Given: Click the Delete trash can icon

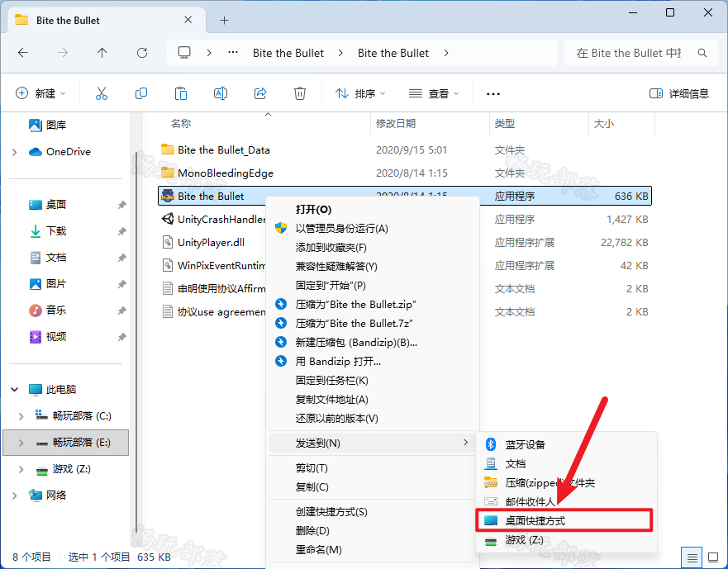Looking at the screenshot, I should pyautogui.click(x=300, y=93).
